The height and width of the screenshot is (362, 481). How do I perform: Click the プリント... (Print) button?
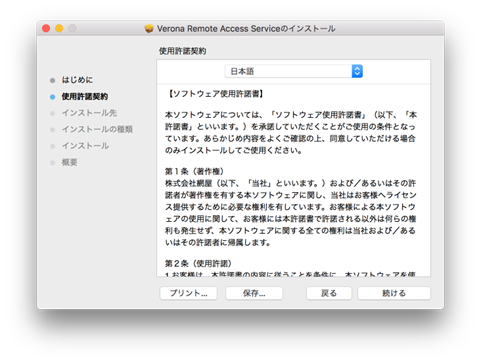coord(189,293)
